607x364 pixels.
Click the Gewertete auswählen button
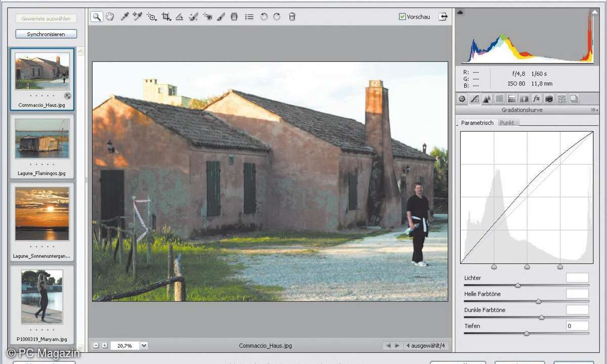coord(47,19)
